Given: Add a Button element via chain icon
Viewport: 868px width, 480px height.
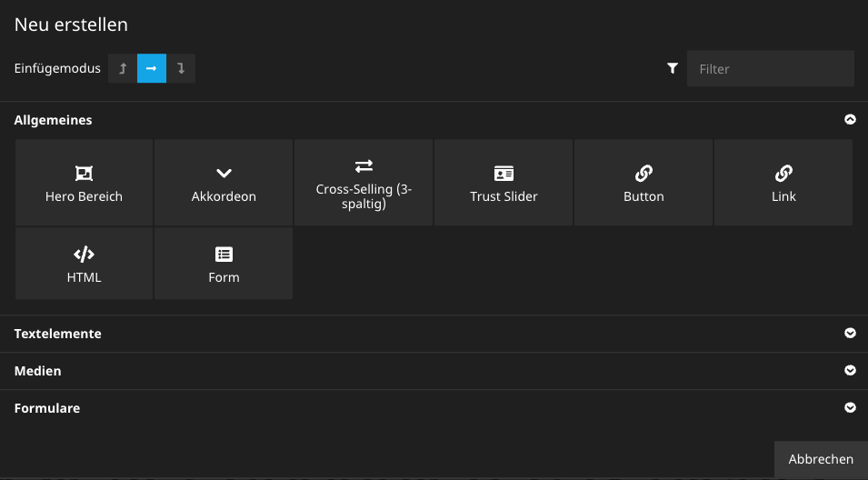Looking at the screenshot, I should [644, 173].
